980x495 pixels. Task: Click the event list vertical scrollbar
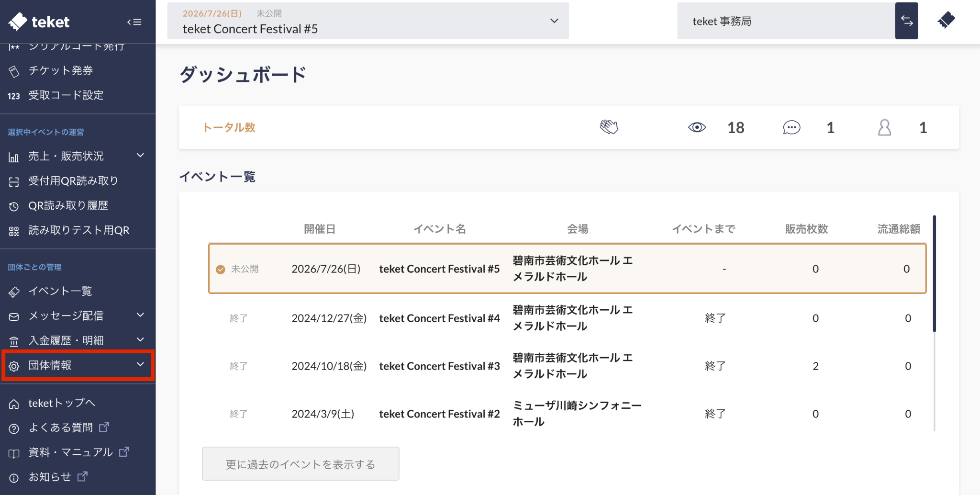pyautogui.click(x=934, y=274)
